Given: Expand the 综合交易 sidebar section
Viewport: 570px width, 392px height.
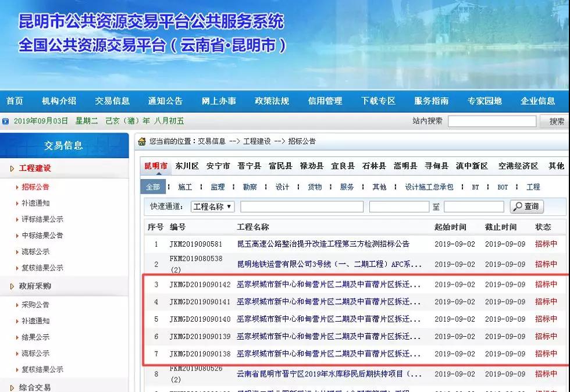Looking at the screenshot, I should coord(35,387).
